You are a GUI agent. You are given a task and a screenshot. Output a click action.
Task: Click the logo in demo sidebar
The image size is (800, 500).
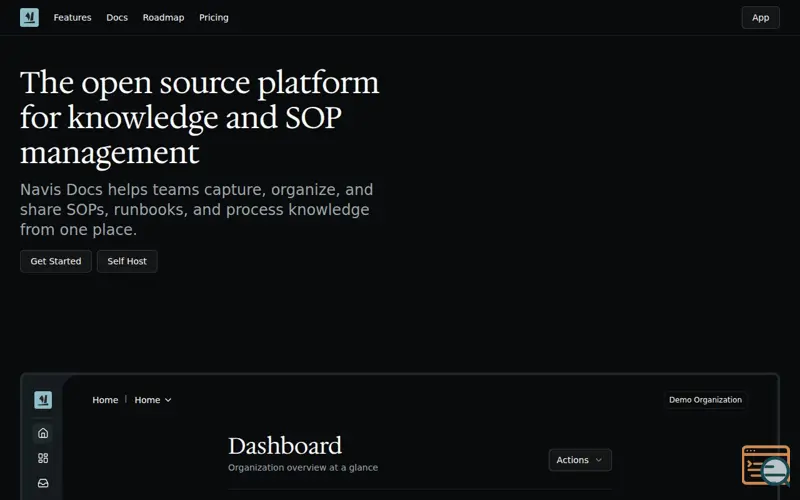tap(43, 400)
